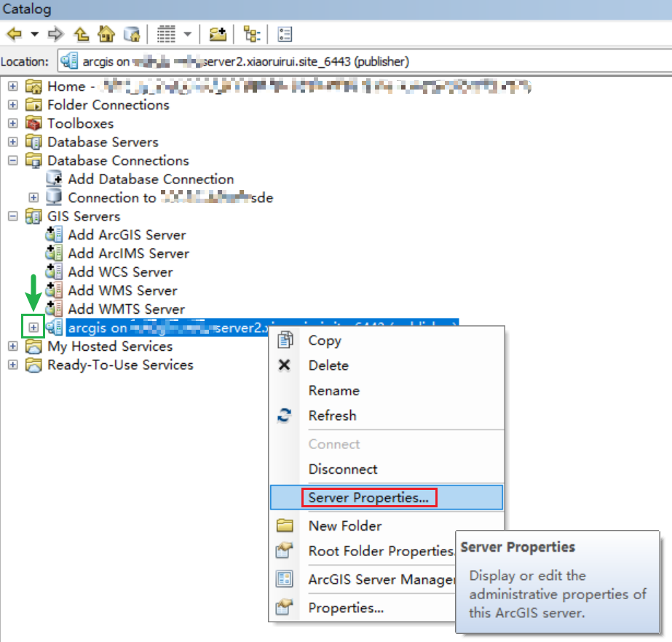Expand the Ready-To-Use Services node
This screenshot has height=642, width=672.
click(x=13, y=365)
